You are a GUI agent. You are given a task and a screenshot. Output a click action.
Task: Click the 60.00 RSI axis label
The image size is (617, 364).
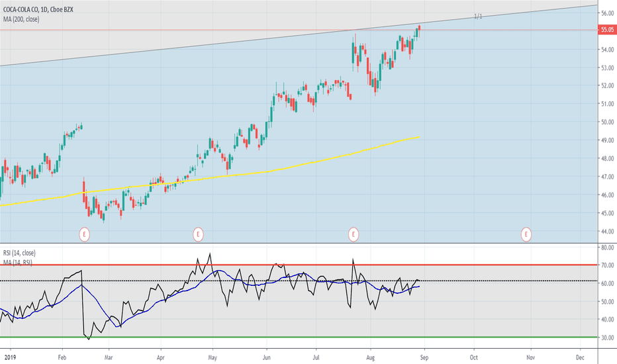pos(608,283)
